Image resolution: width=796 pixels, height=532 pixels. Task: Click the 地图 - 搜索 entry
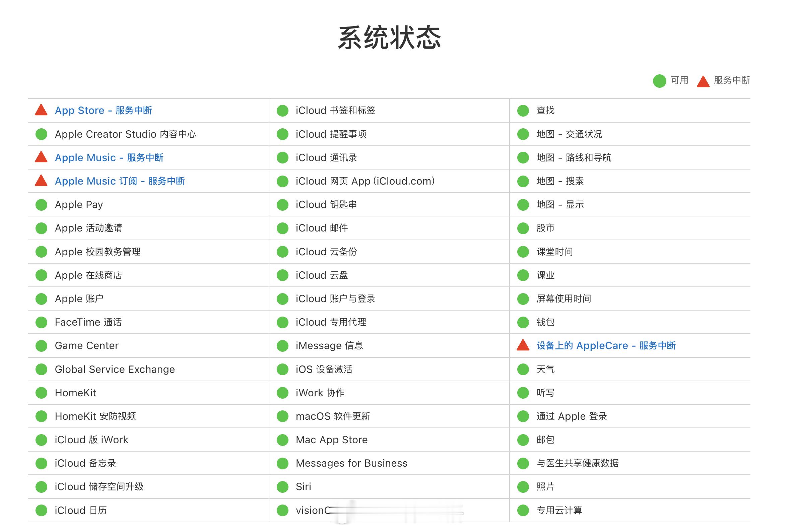coord(560,181)
